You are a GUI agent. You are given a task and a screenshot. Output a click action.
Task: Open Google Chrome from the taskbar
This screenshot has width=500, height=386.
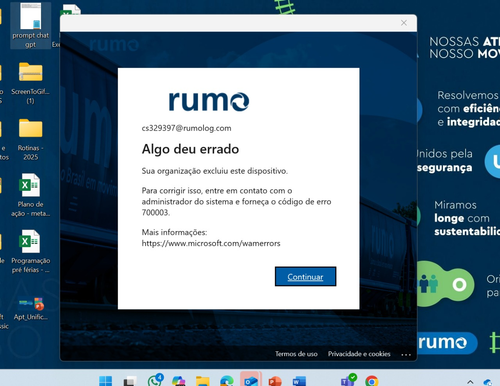pos(372,381)
